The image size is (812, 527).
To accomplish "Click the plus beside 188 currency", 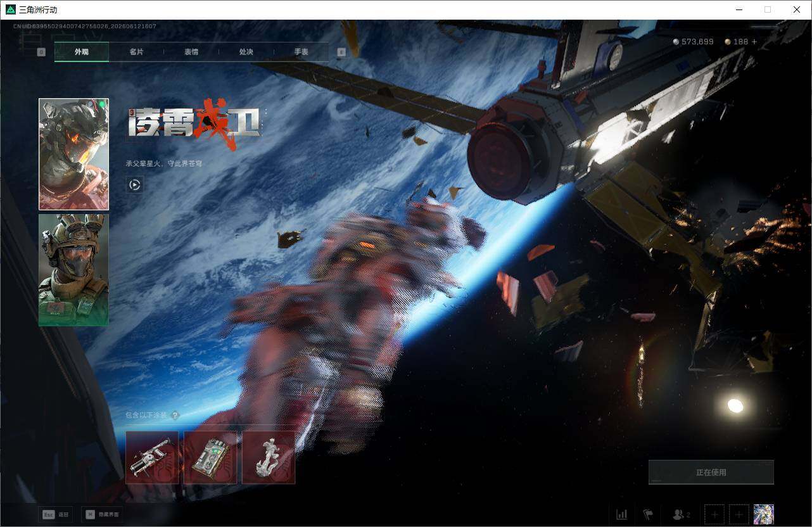I will coord(754,42).
